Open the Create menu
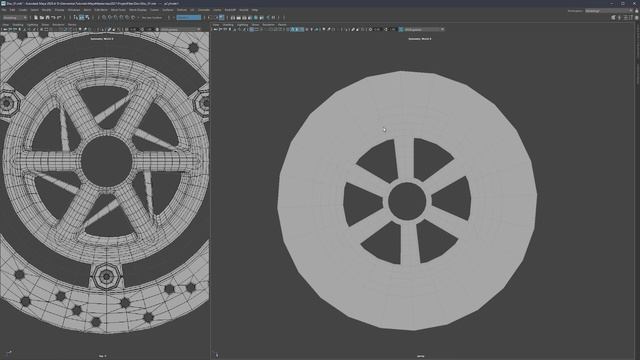Viewport: 640px width, 360px height. [23, 10]
